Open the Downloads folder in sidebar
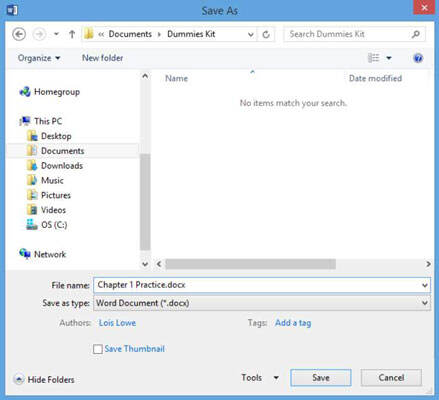The image size is (439, 400). coord(62,166)
